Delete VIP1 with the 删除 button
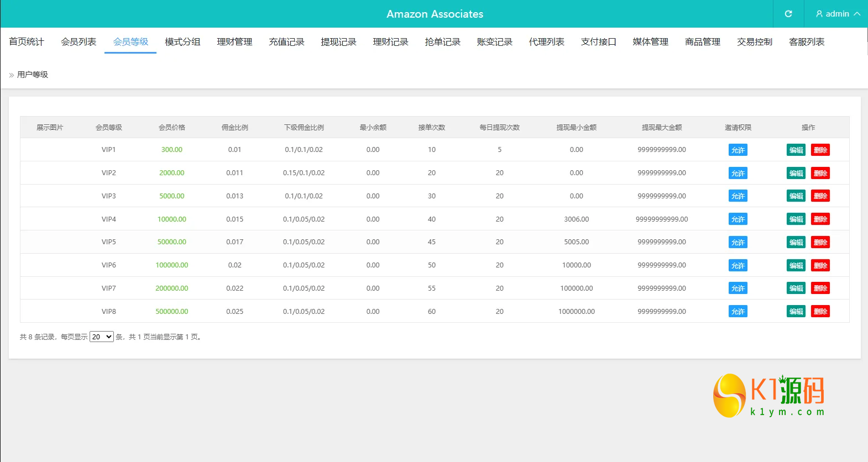Viewport: 868px width, 462px height. pyautogui.click(x=820, y=150)
